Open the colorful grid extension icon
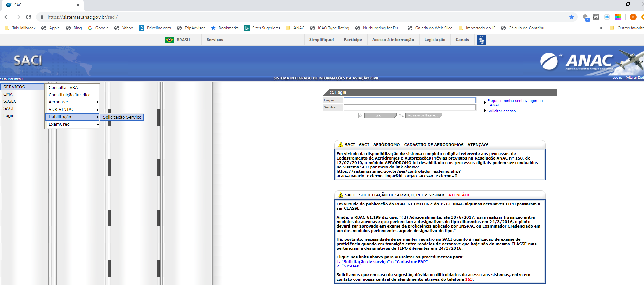Image resolution: width=644 pixels, height=285 pixels. pos(618,17)
